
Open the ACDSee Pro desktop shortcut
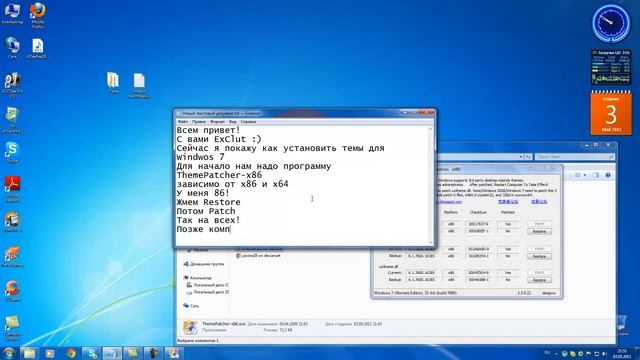[x=12, y=85]
